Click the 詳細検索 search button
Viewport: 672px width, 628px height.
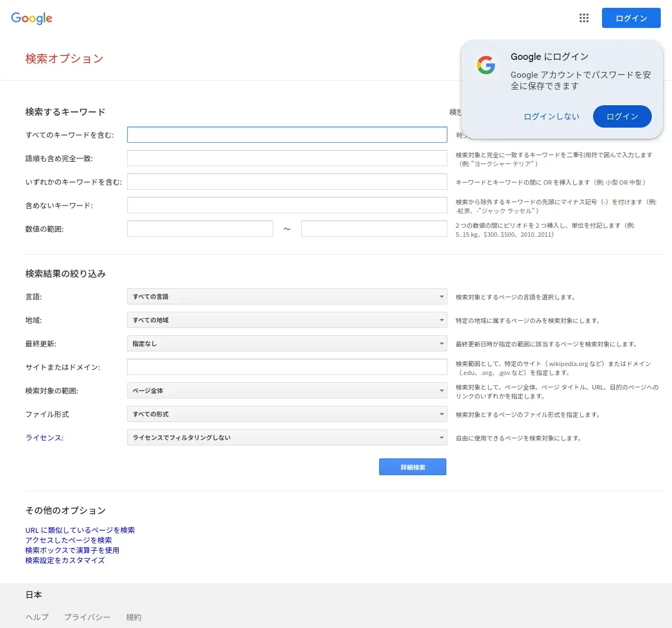(413, 467)
